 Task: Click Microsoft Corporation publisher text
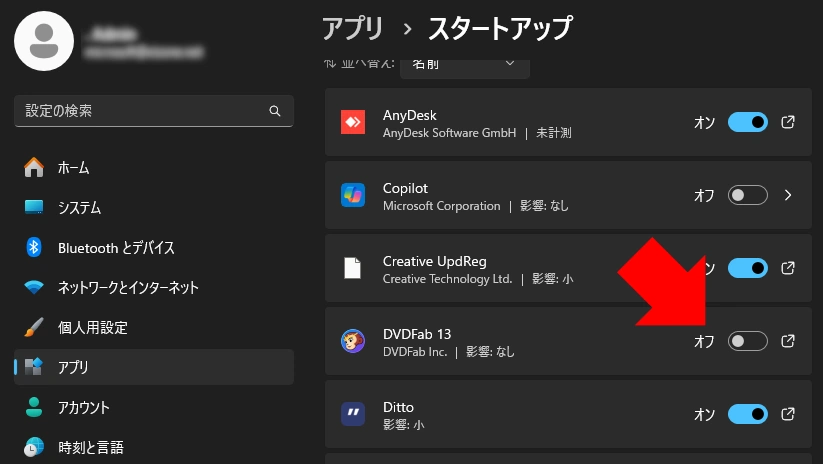pyautogui.click(x=441, y=206)
